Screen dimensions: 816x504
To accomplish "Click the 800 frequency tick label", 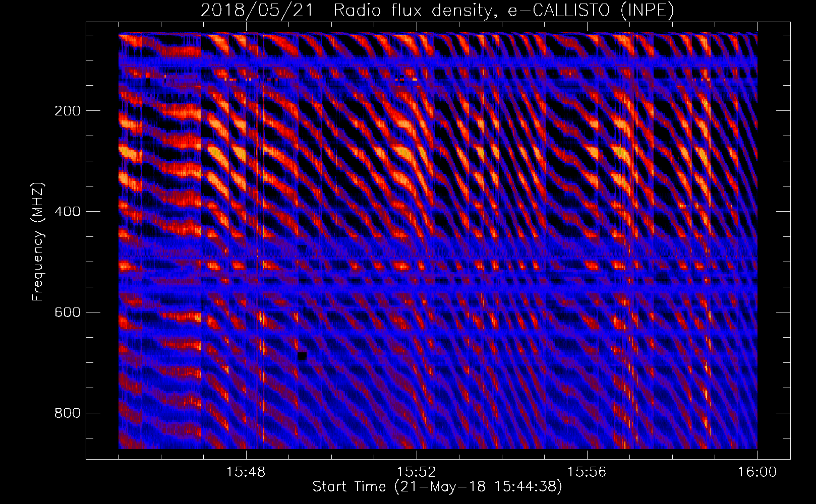I will pyautogui.click(x=68, y=413).
